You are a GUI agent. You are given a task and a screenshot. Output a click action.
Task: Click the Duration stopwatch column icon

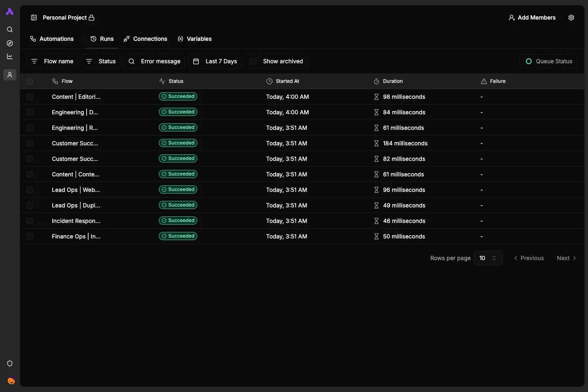pyautogui.click(x=376, y=81)
